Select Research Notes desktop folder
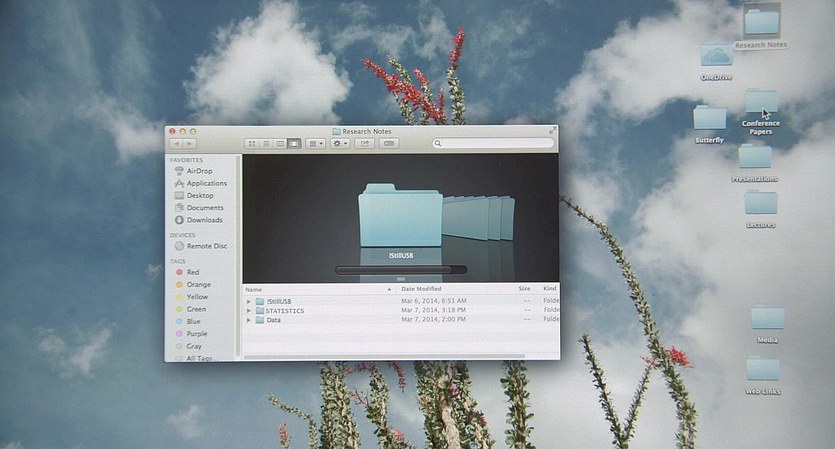Viewport: 835px width, 449px height. (761, 27)
